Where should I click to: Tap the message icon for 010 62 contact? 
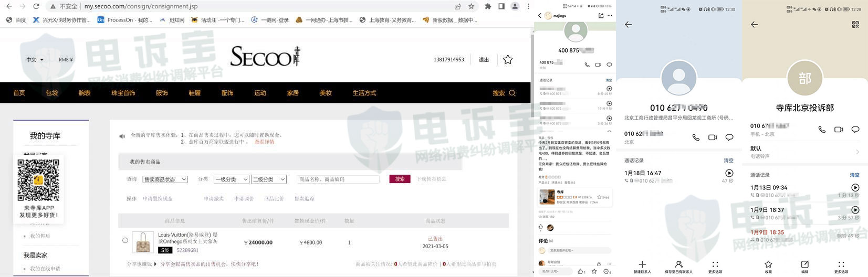(x=729, y=137)
